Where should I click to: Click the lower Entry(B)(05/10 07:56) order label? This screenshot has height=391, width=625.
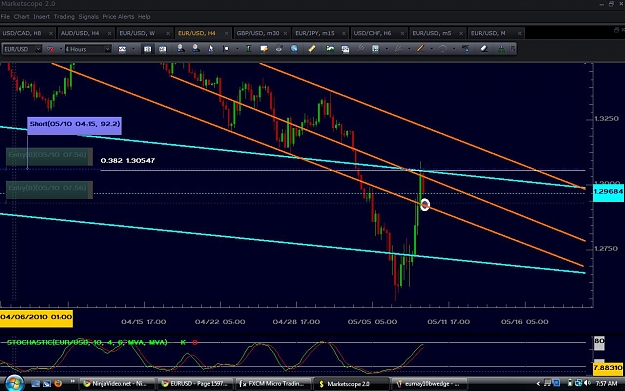point(49,190)
